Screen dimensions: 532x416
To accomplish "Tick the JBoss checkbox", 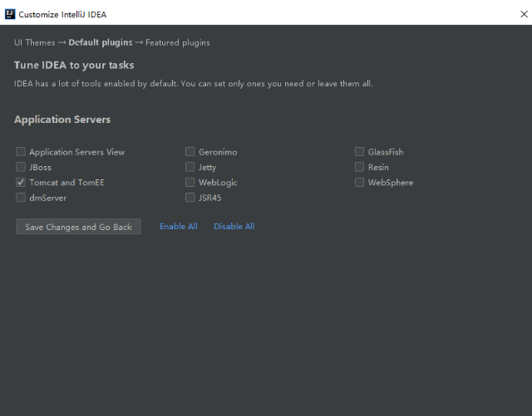I will (21, 167).
